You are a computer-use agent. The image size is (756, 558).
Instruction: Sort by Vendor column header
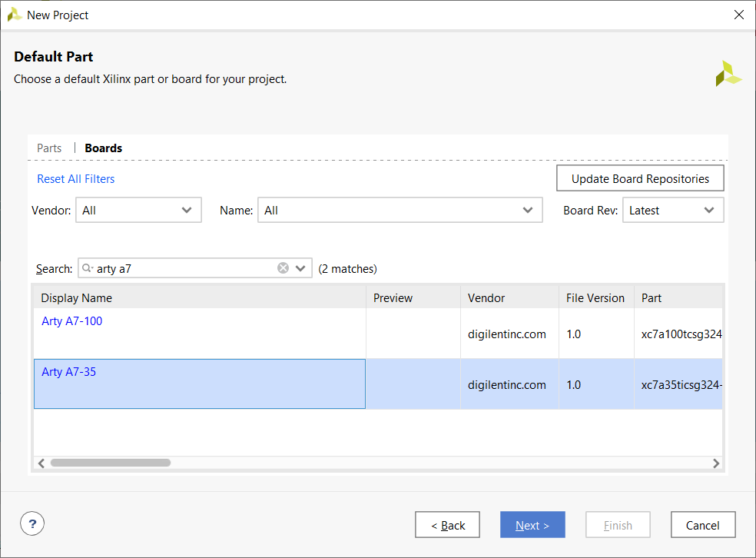point(509,298)
